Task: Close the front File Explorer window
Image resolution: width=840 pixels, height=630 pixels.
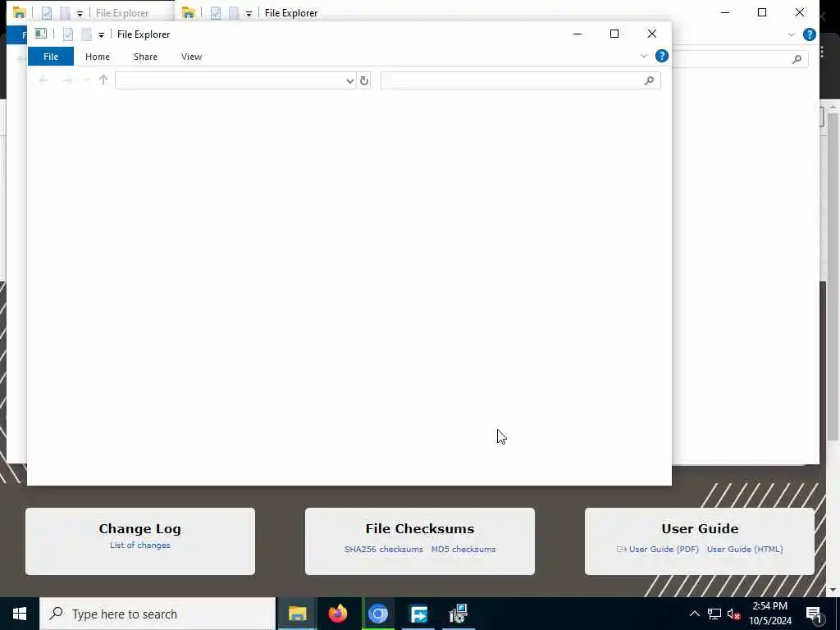Action: pyautogui.click(x=652, y=34)
